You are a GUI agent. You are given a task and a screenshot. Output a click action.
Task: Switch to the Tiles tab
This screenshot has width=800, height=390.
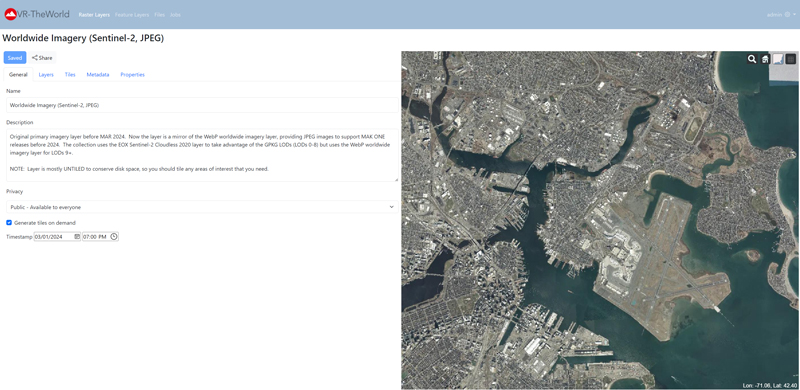coord(70,75)
